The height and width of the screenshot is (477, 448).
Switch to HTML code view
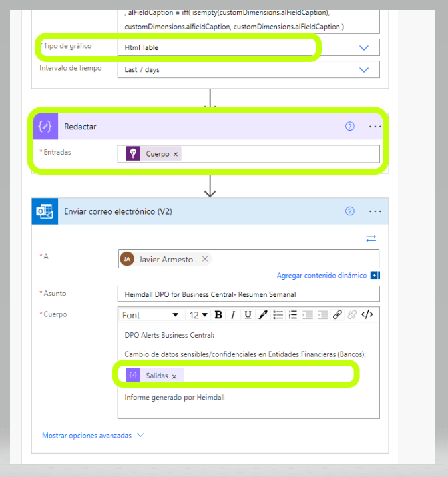click(367, 315)
